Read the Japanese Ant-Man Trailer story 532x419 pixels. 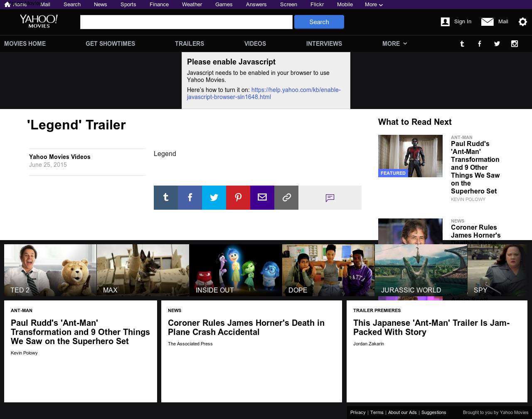[431, 327]
